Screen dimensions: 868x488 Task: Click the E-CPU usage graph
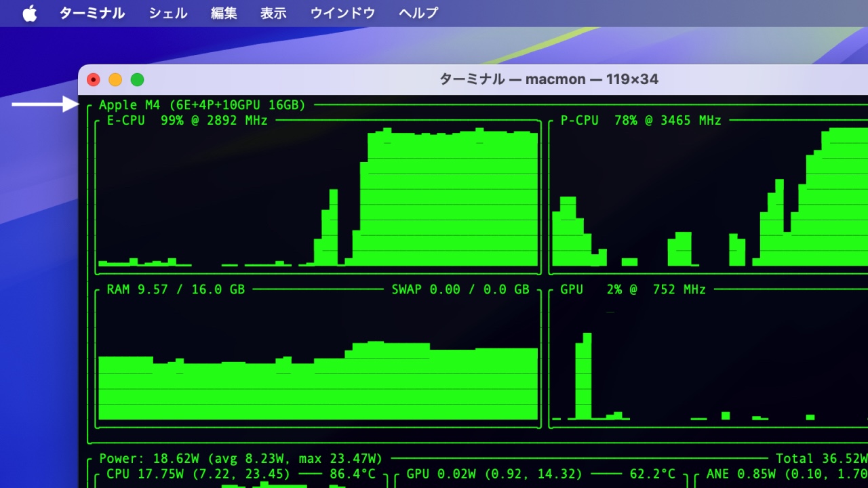(x=318, y=197)
